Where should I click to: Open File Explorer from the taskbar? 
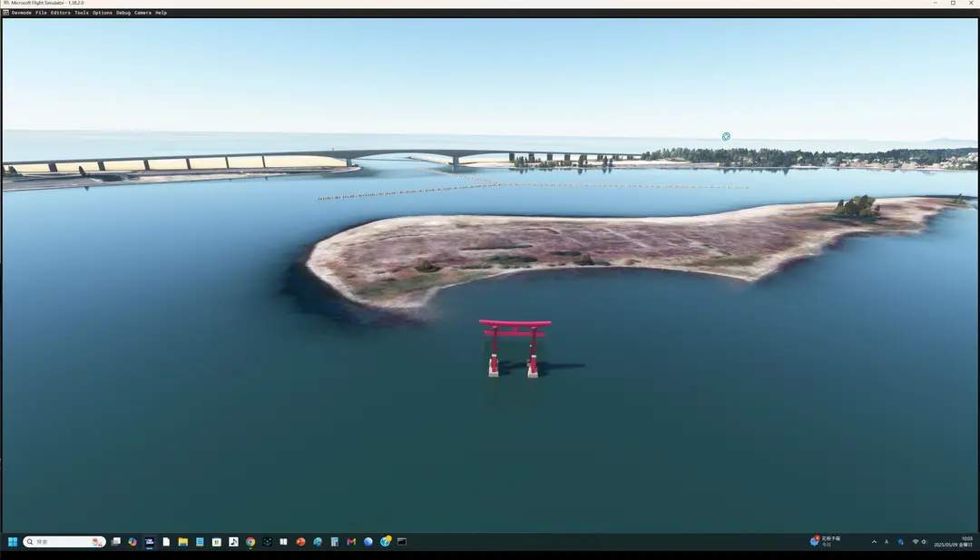[x=183, y=542]
